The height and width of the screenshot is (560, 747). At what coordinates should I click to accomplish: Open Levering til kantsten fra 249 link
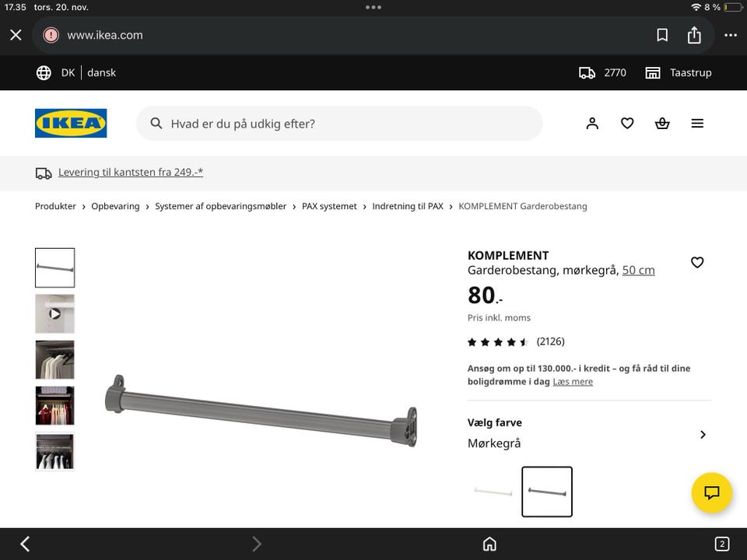click(x=131, y=172)
